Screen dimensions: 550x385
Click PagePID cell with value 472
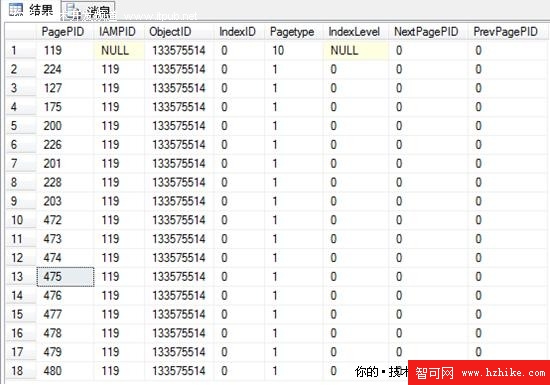click(65, 220)
